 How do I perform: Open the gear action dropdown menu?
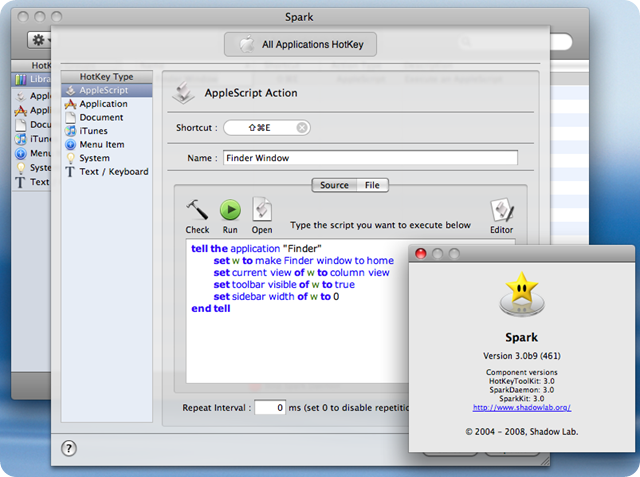point(44,40)
